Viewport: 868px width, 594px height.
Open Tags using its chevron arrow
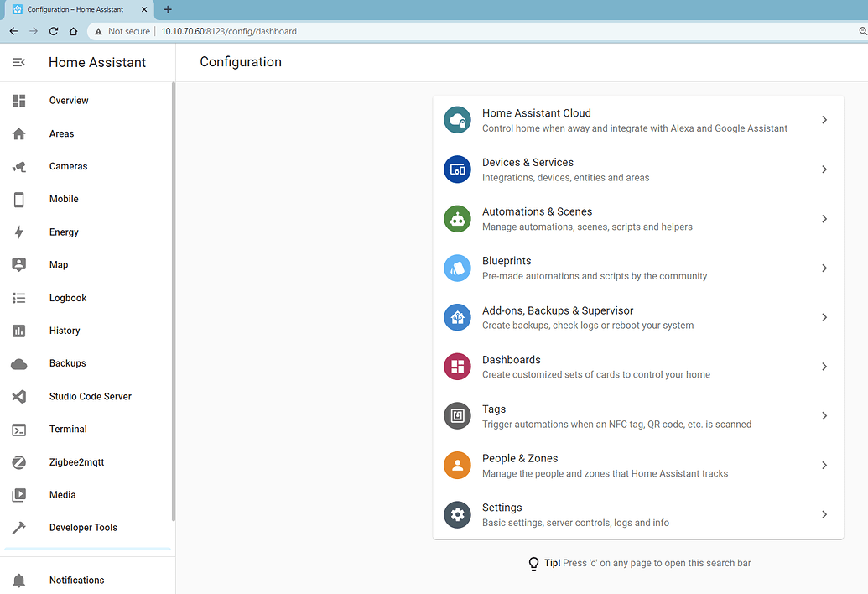click(x=824, y=416)
